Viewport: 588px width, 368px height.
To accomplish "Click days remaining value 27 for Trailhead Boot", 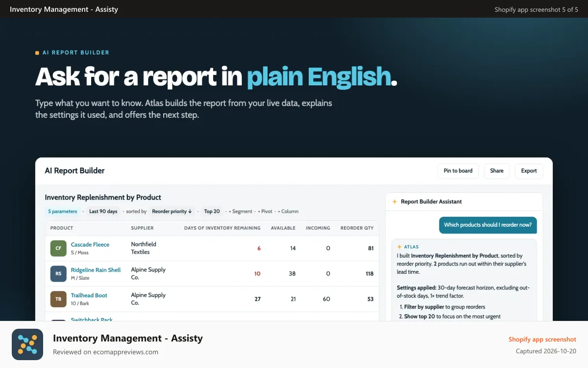I will tap(257, 299).
